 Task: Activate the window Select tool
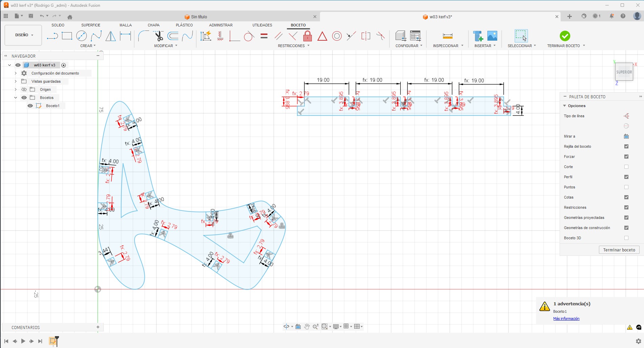click(x=521, y=36)
